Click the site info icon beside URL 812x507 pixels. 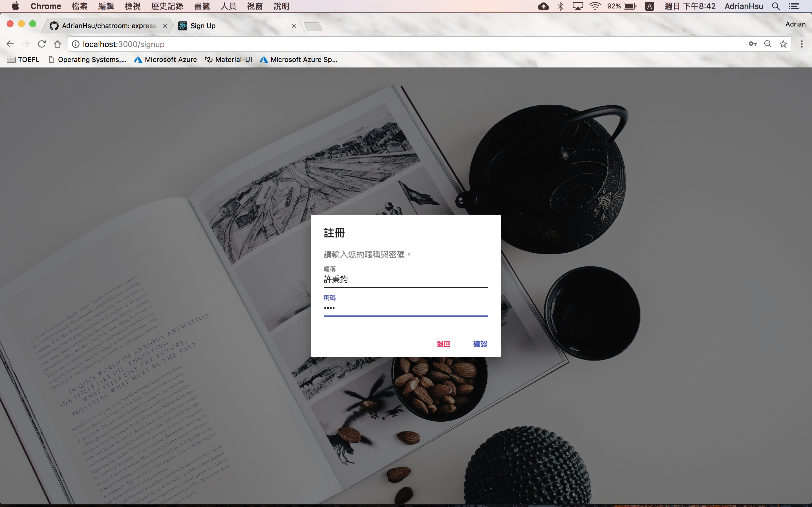coord(76,44)
